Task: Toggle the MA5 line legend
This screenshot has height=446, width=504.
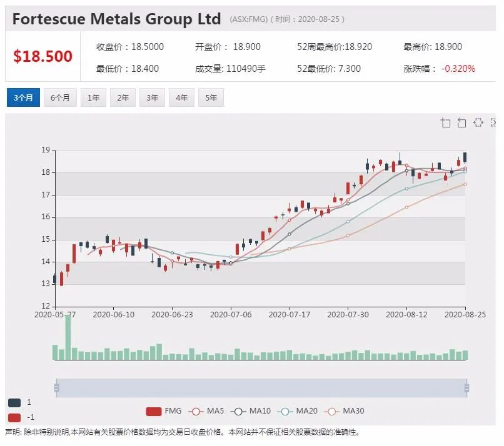Action: (x=206, y=411)
